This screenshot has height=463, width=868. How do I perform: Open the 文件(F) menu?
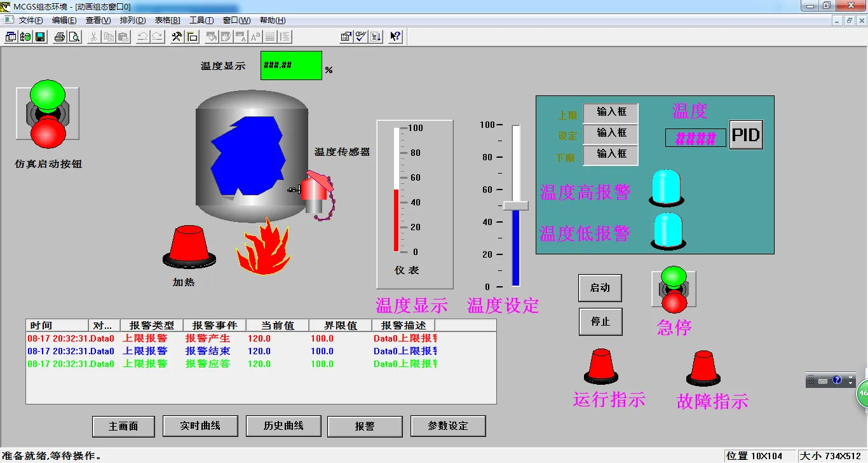point(31,20)
